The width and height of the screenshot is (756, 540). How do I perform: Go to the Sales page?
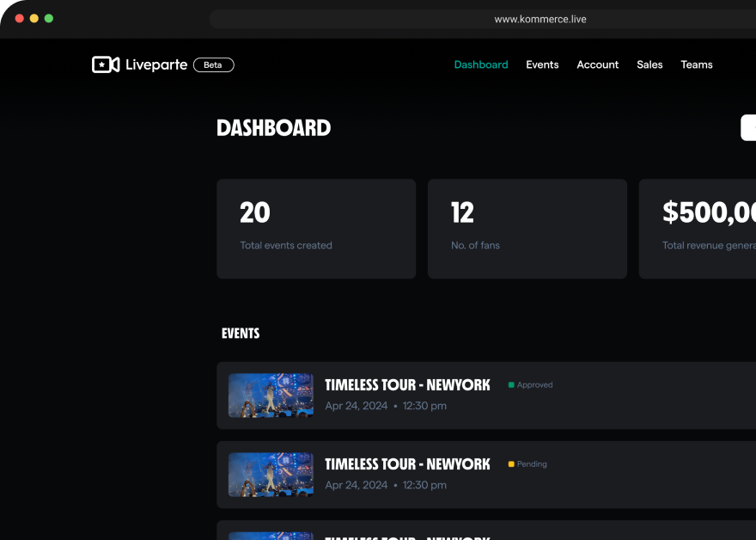point(649,64)
